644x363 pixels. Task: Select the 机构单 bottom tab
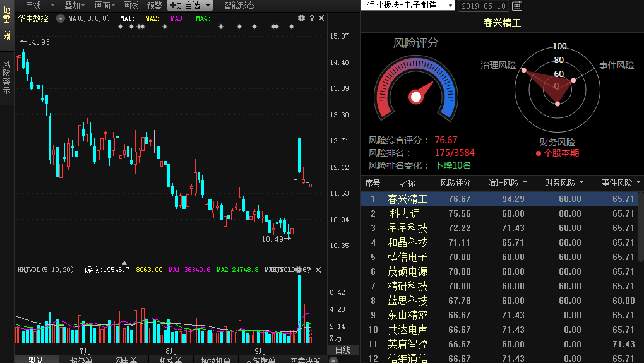(170, 360)
